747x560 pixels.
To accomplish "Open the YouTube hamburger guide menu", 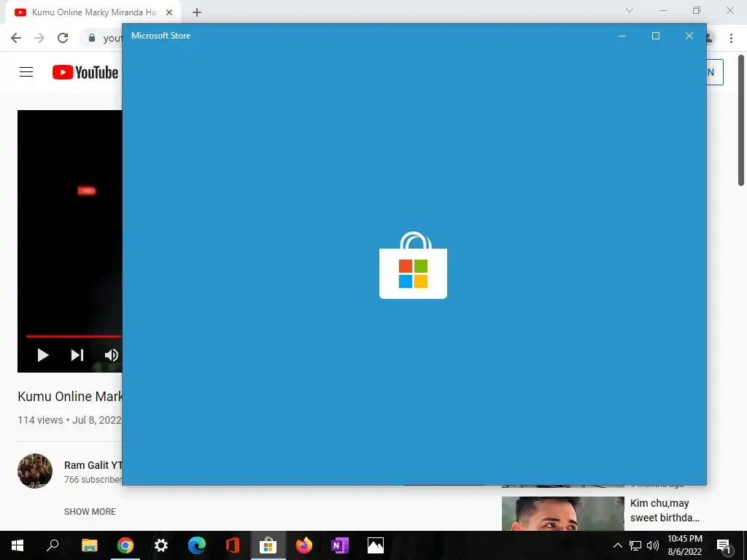I will tap(26, 72).
